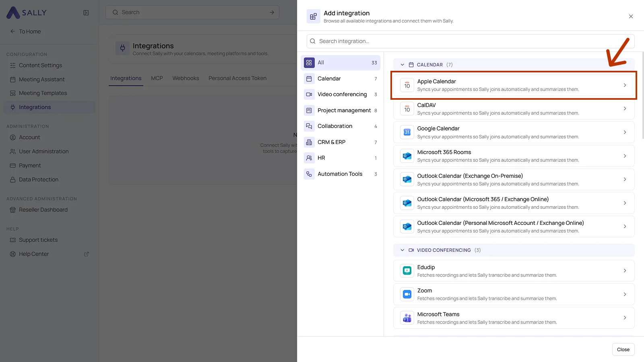The width and height of the screenshot is (644, 362).
Task: Open Exchange On-Premise via its chevron
Action: coord(625,179)
